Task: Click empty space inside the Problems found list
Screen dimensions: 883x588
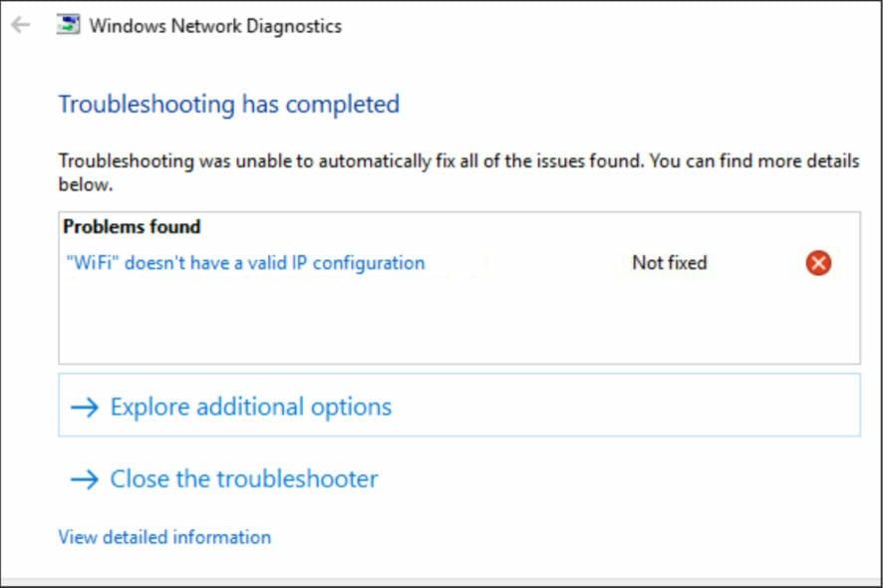Action: [x=459, y=321]
